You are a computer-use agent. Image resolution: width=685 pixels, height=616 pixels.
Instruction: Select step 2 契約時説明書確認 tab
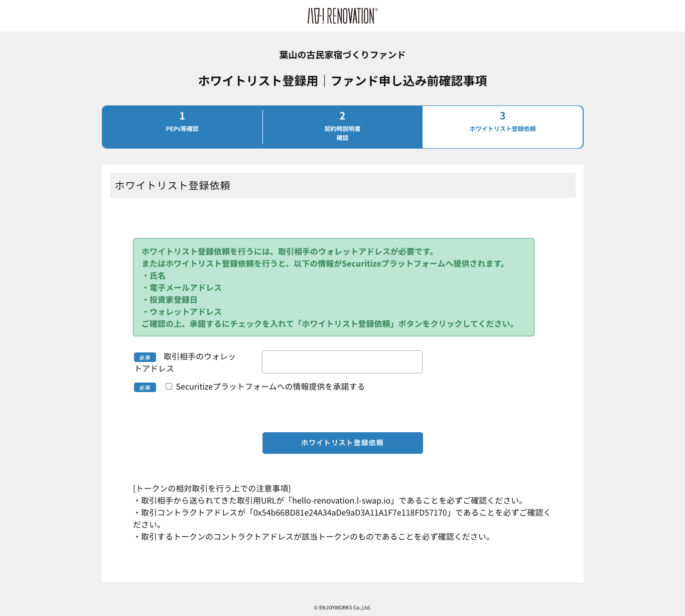(342, 127)
